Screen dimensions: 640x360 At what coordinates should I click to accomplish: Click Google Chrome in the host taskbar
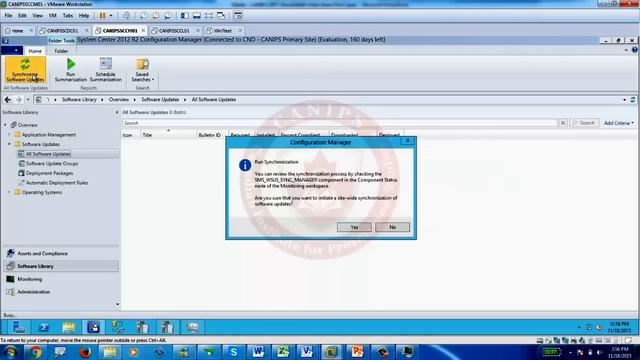coord(36,352)
